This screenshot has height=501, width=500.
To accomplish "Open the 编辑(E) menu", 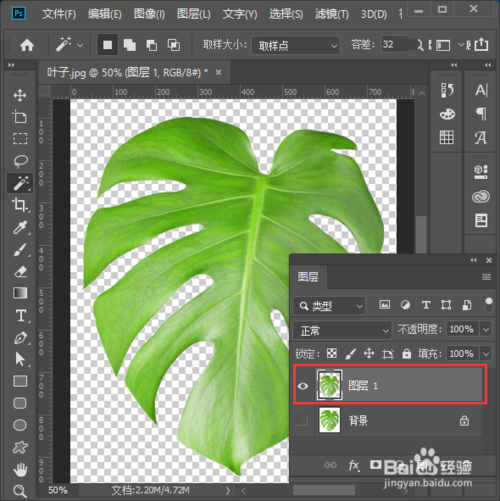I will coord(105,14).
